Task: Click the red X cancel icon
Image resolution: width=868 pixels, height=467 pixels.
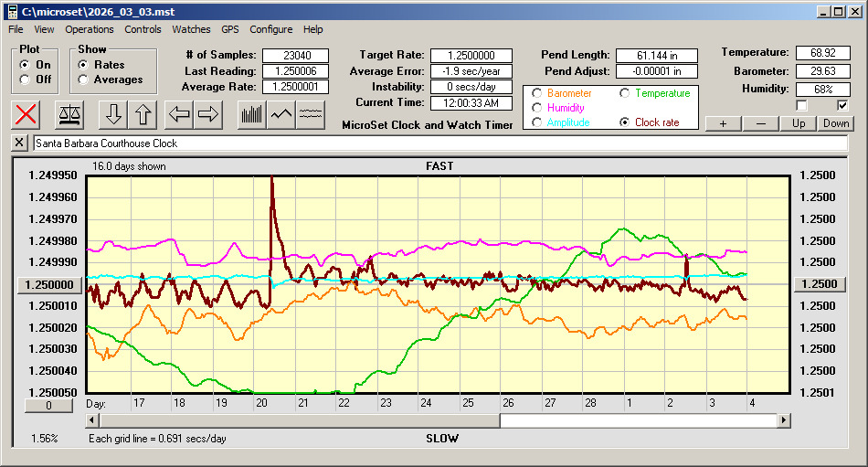Action: click(26, 114)
